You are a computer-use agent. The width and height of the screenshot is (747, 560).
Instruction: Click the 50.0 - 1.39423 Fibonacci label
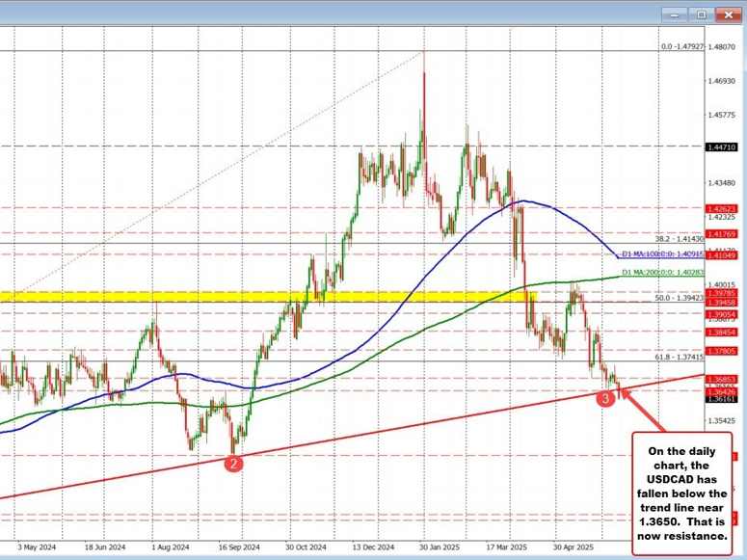click(x=680, y=298)
